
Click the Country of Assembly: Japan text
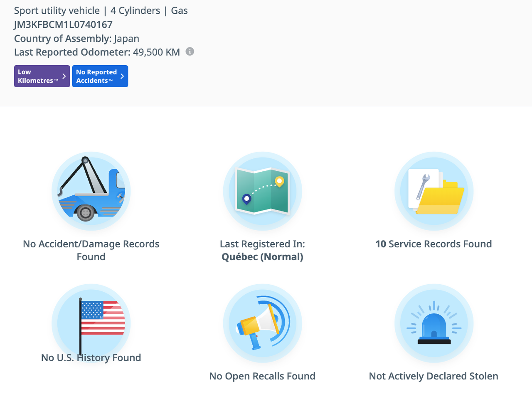coord(76,39)
